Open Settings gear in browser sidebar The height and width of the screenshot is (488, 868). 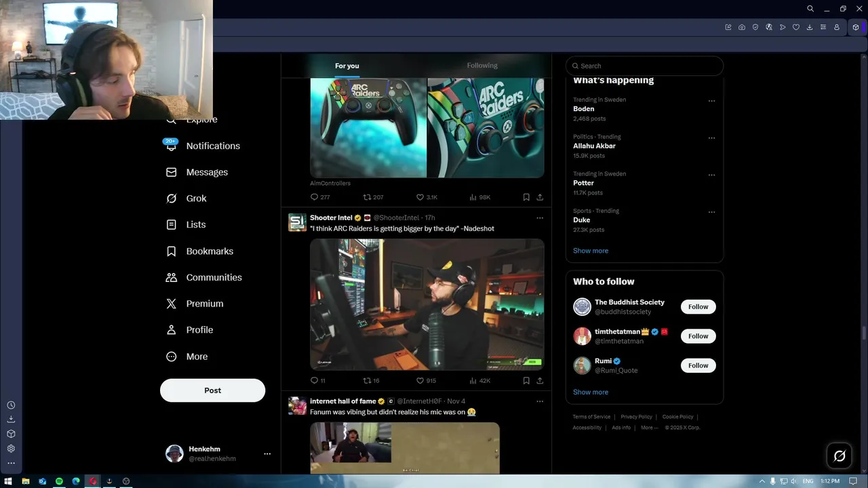[x=11, y=449]
